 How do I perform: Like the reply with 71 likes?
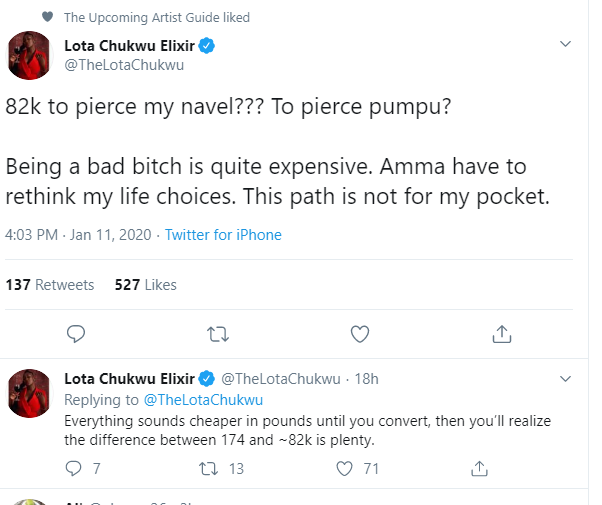point(345,467)
